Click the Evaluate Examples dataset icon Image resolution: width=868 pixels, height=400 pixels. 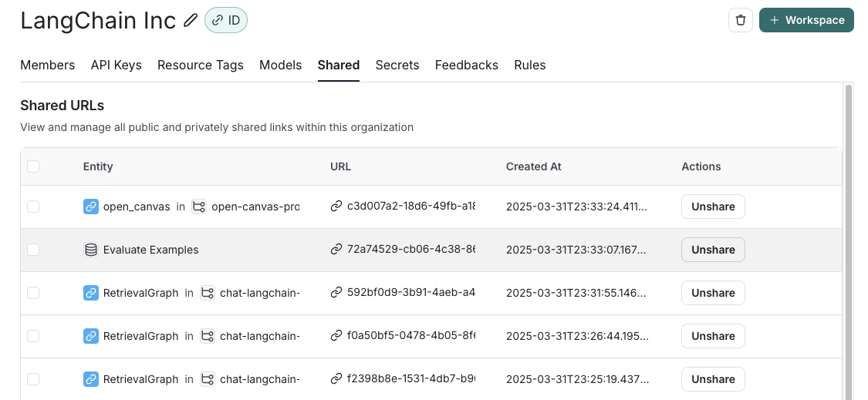tap(91, 250)
